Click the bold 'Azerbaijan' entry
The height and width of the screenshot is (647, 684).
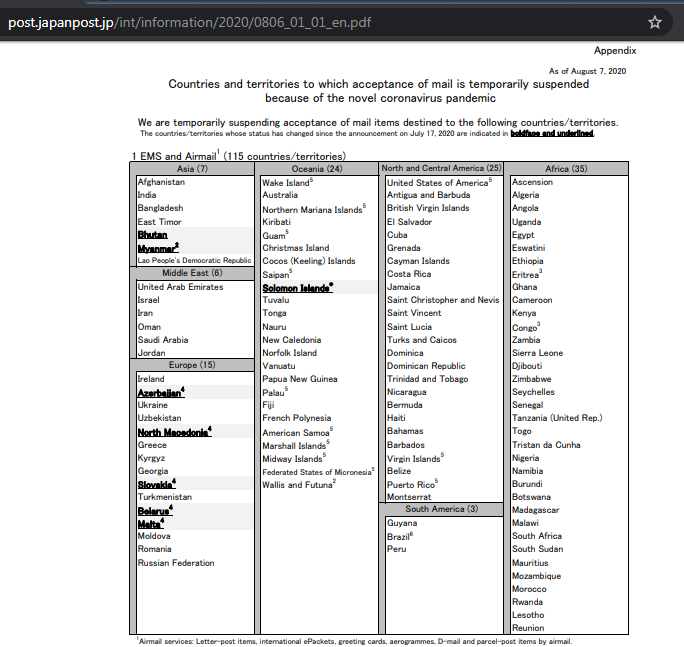pyautogui.click(x=161, y=393)
